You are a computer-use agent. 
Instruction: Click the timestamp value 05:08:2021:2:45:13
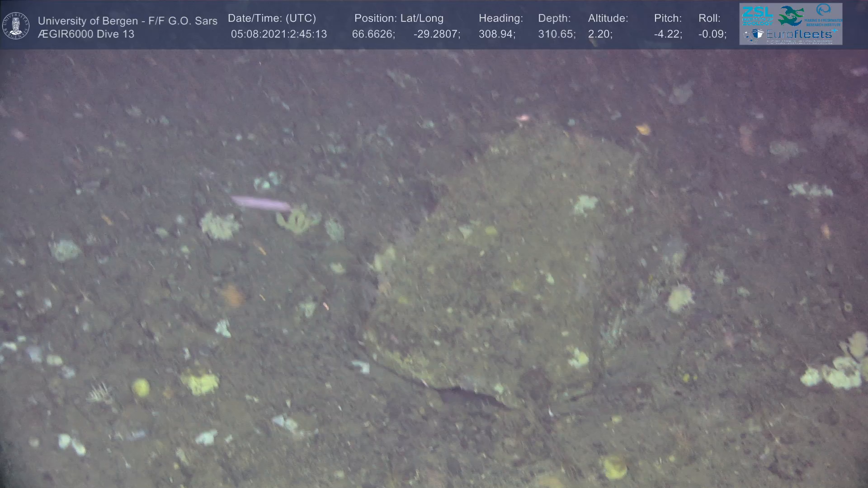278,34
